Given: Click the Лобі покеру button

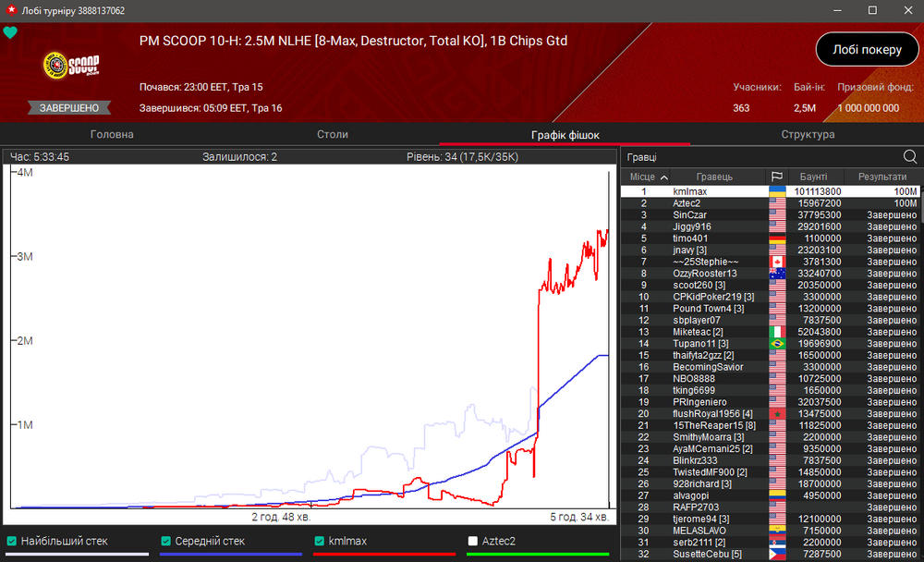Looking at the screenshot, I should click(x=867, y=50).
